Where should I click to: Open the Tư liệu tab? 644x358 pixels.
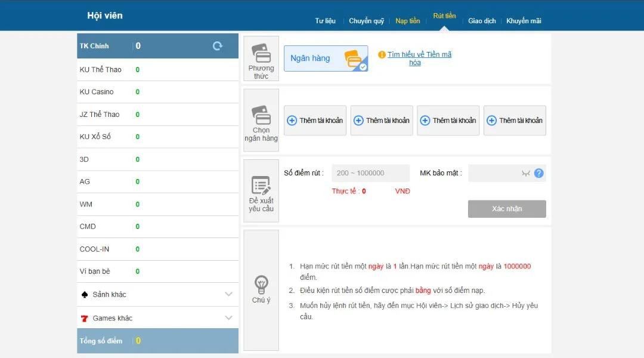coord(326,21)
